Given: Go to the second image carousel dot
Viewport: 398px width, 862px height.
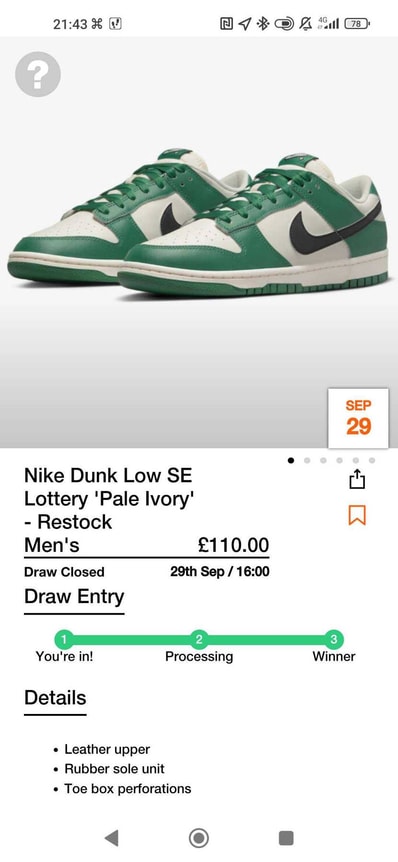Looking at the screenshot, I should pyautogui.click(x=307, y=460).
